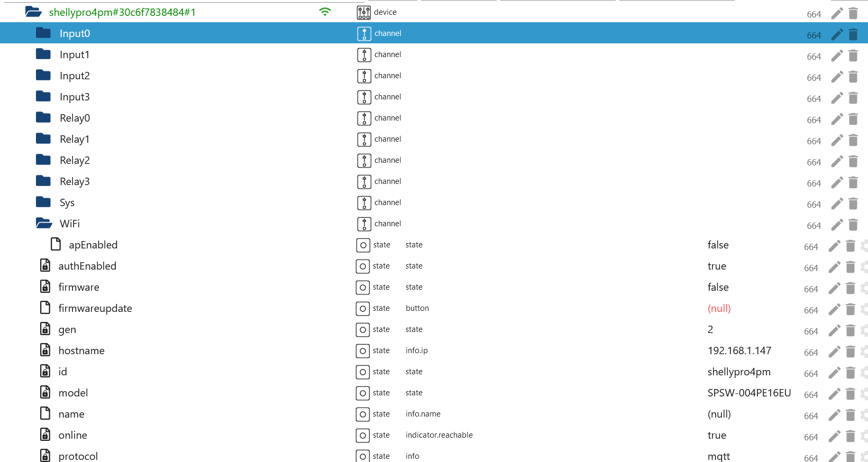Open the Sys folder icon
This screenshot has width=868, height=462.
[x=43, y=202]
